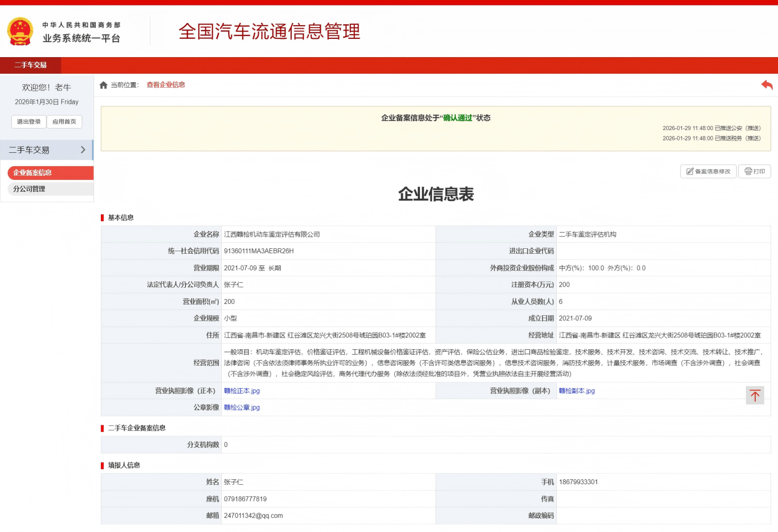
Task: Click 中方(%): 100.0 shareholding value
Action: [581, 268]
